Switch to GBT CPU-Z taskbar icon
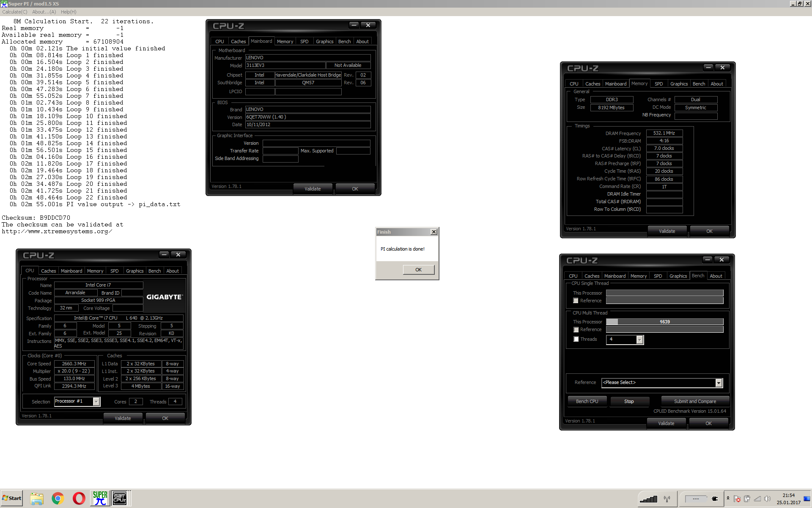The height and width of the screenshot is (508, 812). [x=120, y=498]
